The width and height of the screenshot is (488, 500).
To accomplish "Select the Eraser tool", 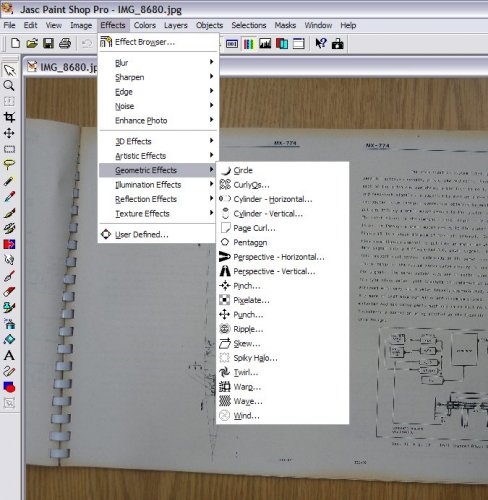I will coord(9,292).
